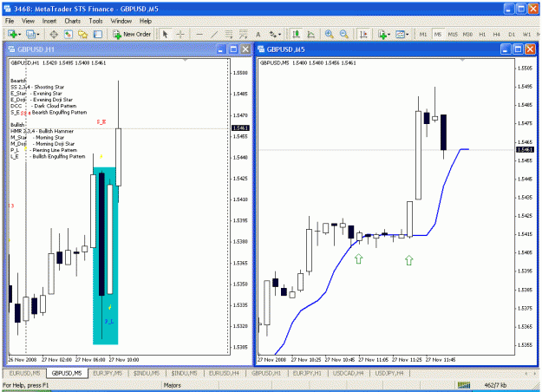Zoom in on the chart
This screenshot has height=392, width=542.
click(329, 34)
